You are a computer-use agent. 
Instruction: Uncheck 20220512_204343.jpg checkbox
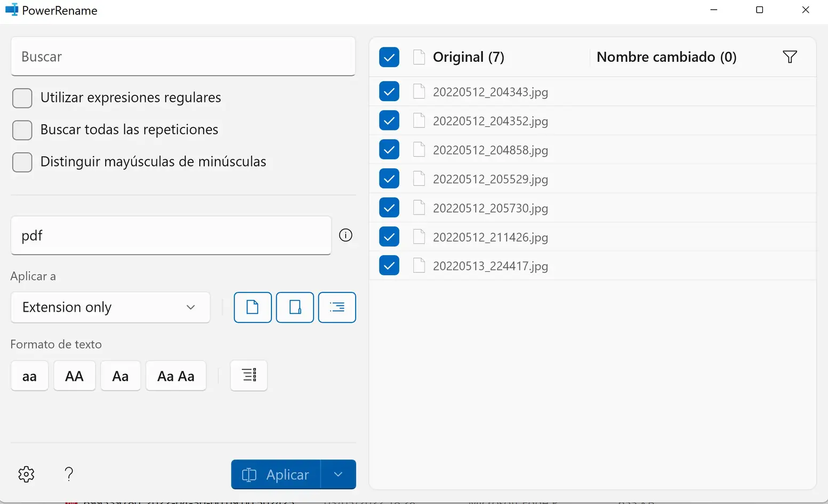point(389,92)
